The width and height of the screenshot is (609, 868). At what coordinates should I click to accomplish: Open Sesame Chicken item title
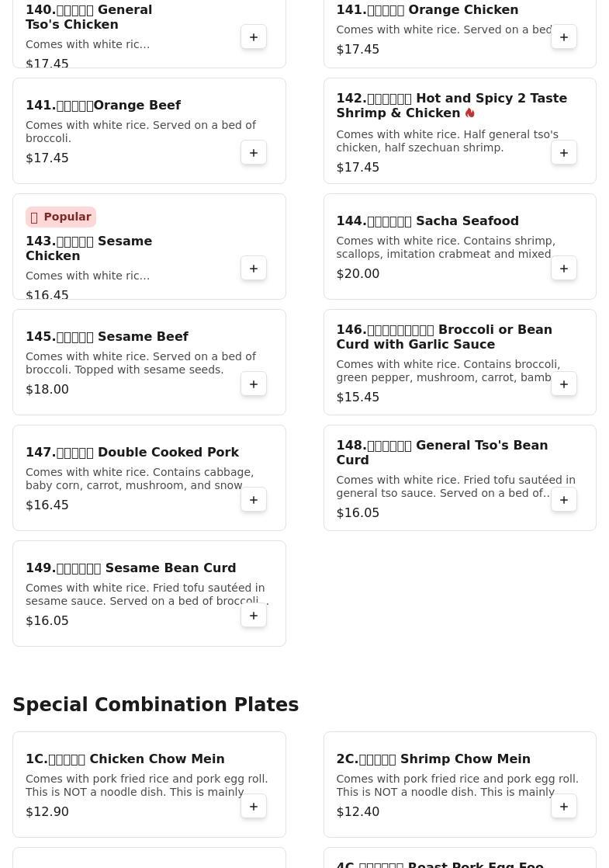coord(88,248)
